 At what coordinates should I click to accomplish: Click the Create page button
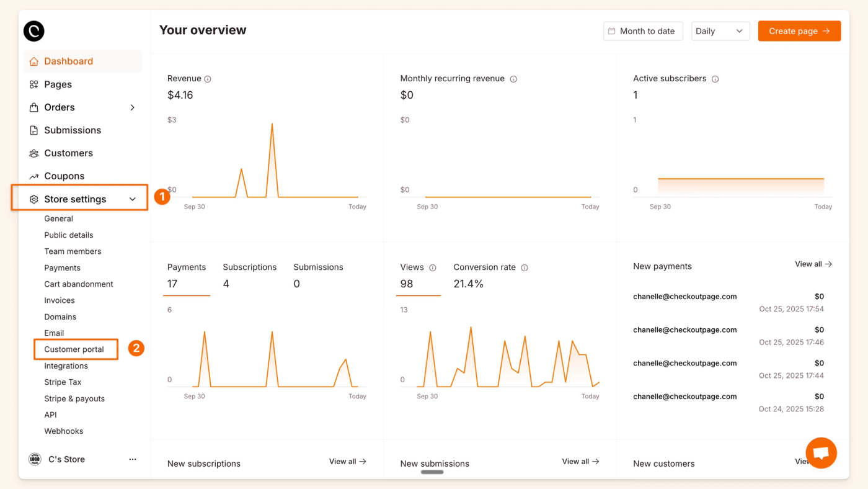point(799,31)
